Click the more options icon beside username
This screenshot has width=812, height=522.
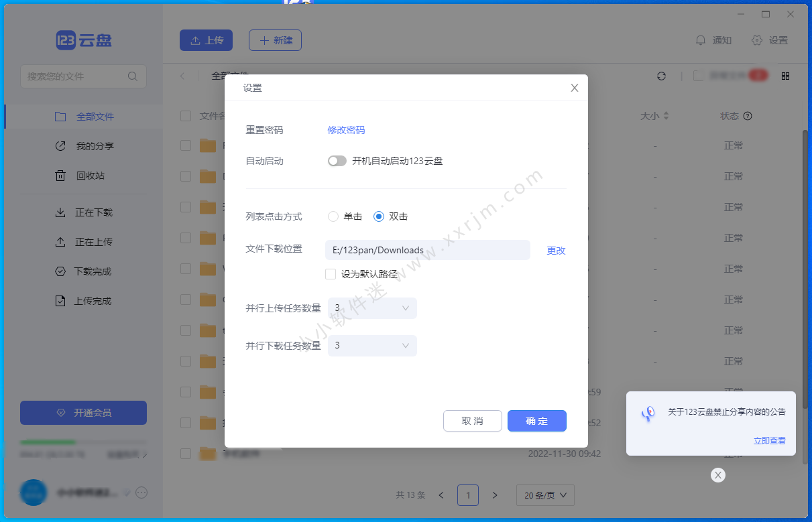[x=141, y=493]
